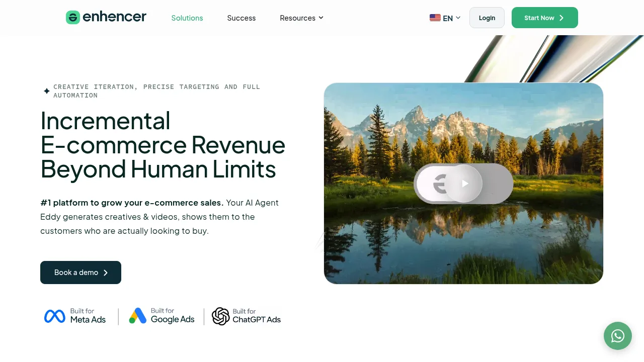The height and width of the screenshot is (362, 644).
Task: Click the Incremental E-commerce Revenue headline
Action: pos(163,145)
